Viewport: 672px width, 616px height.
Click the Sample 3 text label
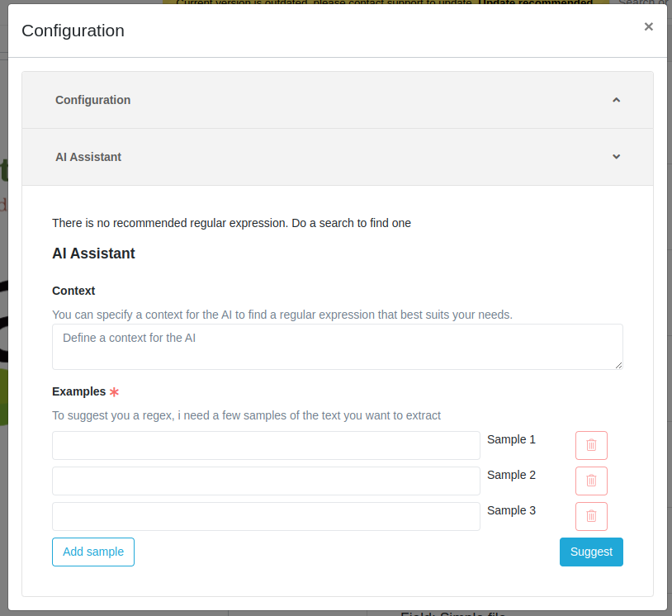[x=511, y=510]
